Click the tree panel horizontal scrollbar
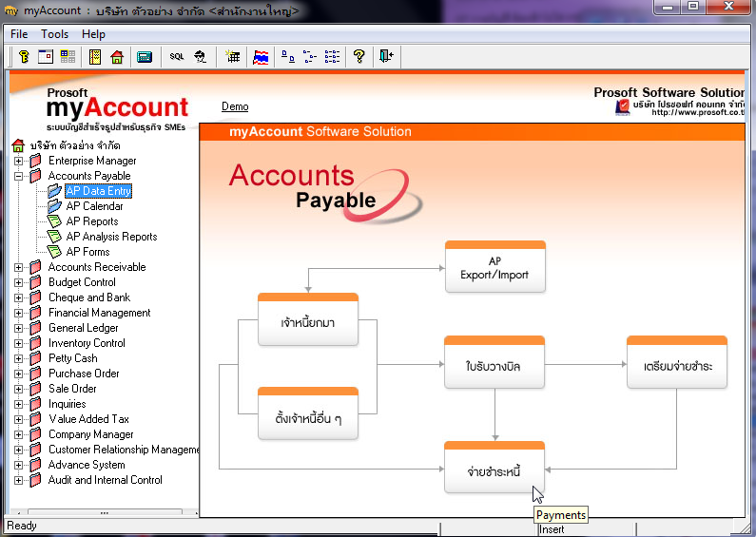Viewport: 756px width, 537px height. click(105, 512)
